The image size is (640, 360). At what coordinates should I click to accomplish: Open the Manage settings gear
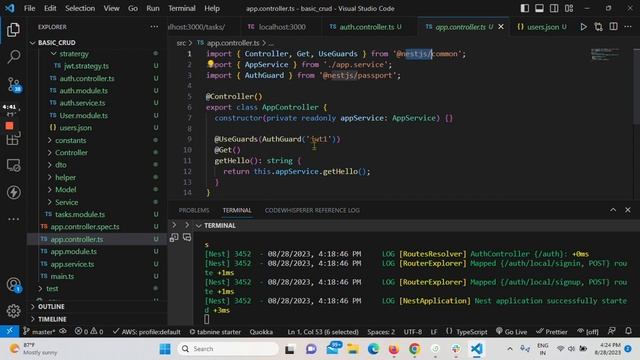pyautogui.click(x=13, y=311)
